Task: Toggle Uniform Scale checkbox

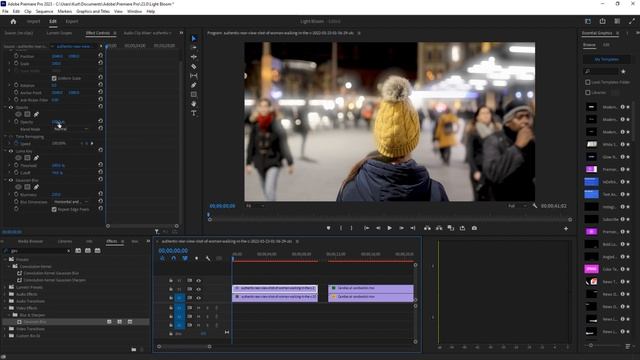Action: point(54,78)
